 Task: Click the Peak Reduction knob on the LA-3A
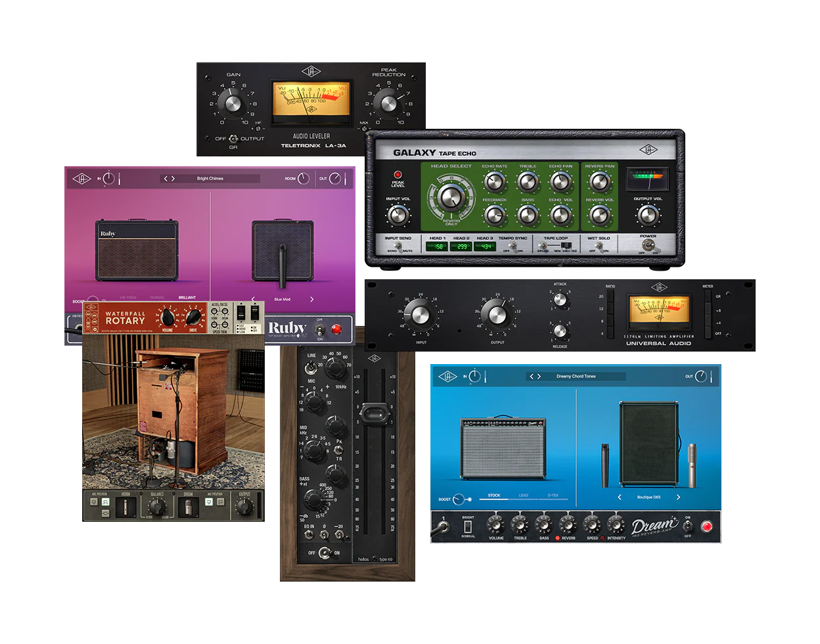click(x=388, y=103)
